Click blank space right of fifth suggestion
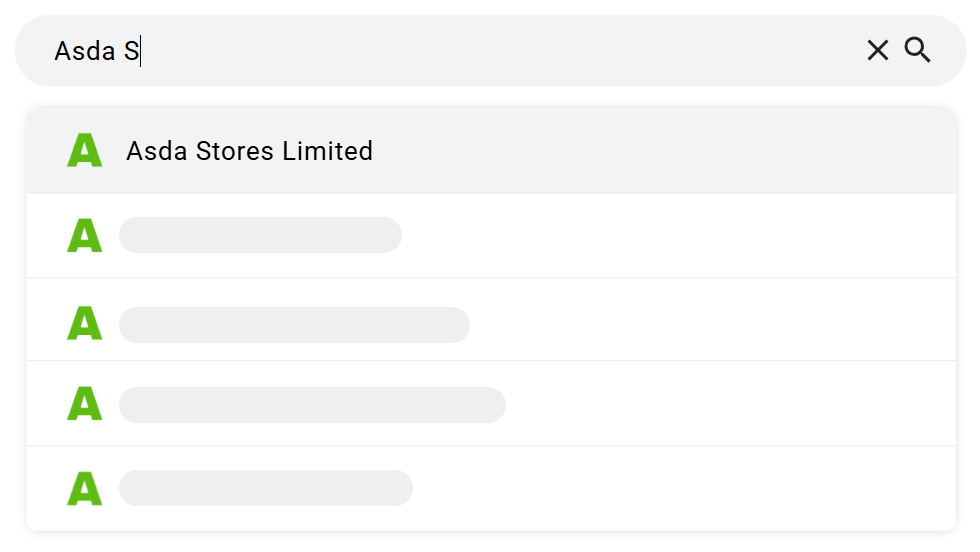This screenshot has width=980, height=552. point(700,488)
